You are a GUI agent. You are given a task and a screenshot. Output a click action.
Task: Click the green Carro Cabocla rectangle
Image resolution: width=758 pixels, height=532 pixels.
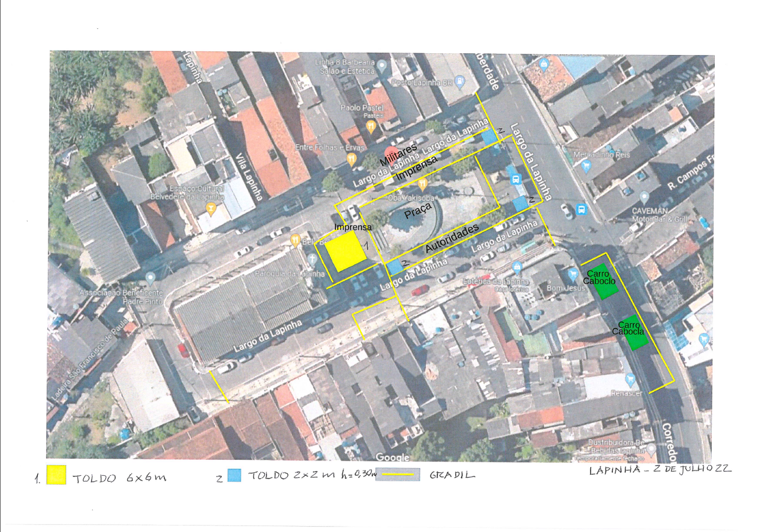(x=631, y=333)
